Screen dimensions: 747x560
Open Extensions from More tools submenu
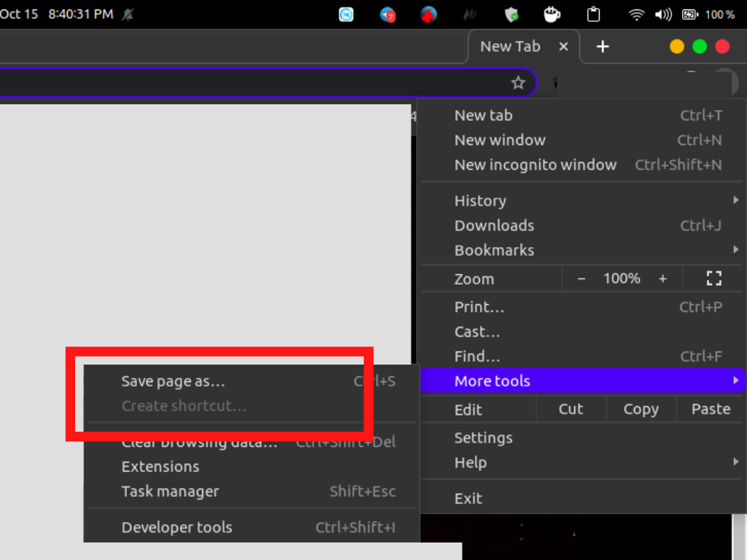point(251,467)
